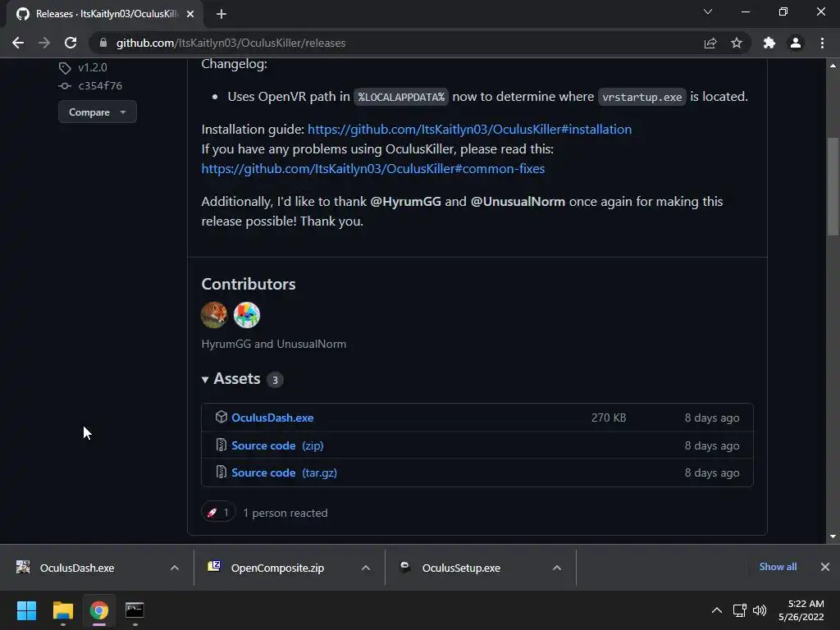Go back to the previous page
The height and width of the screenshot is (630, 840).
[18, 43]
